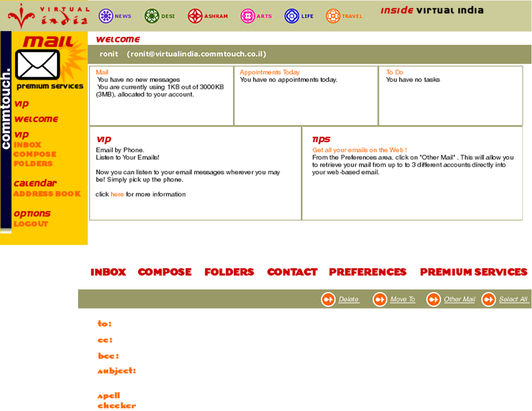Open Options from the sidebar

[32, 213]
